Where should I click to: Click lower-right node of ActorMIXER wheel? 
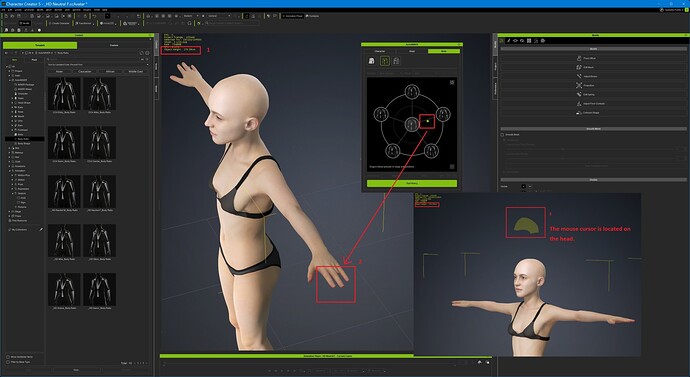[431, 150]
